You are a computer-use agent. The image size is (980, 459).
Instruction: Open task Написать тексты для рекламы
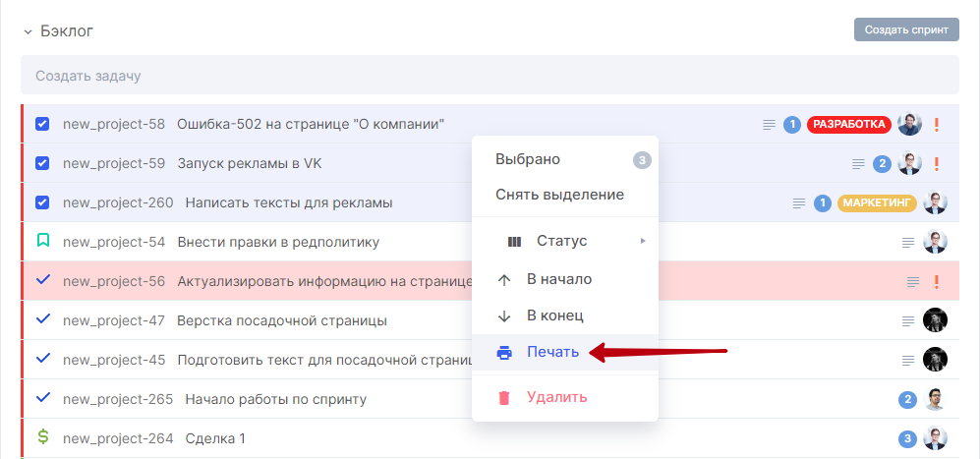click(x=289, y=202)
